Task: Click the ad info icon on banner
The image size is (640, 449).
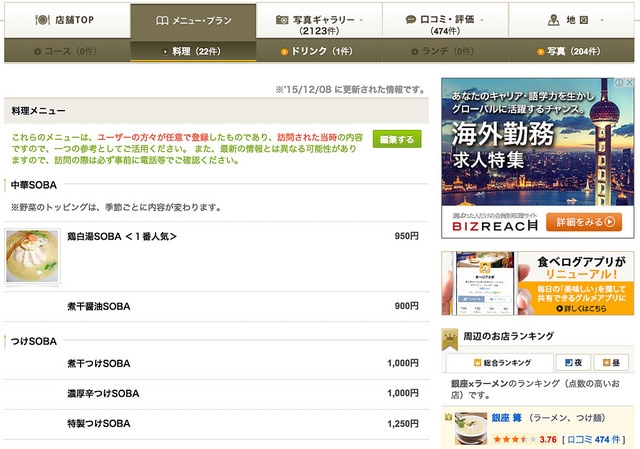Action: point(617,83)
